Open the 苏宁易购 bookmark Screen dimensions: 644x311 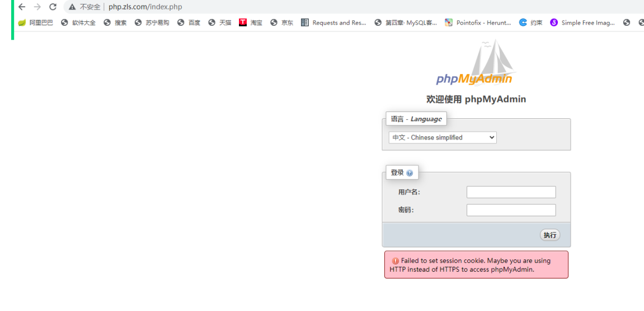pos(152,22)
